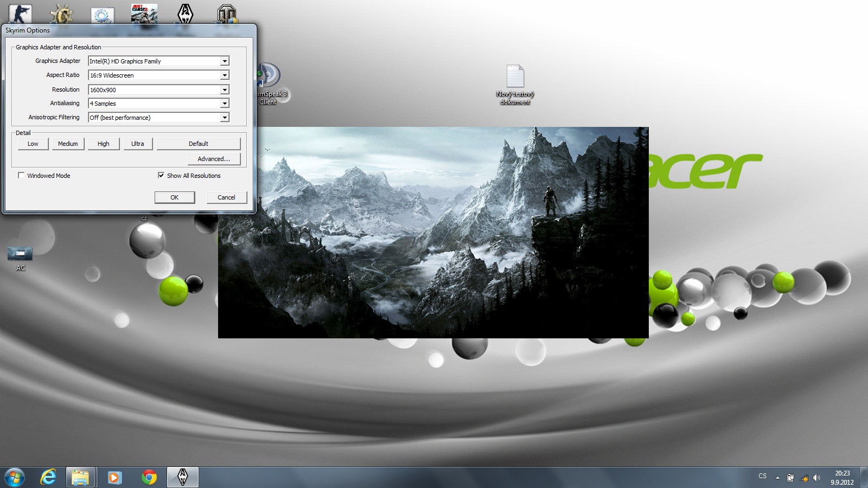Uncheck Show All Resolutions
This screenshot has height=488, width=868.
161,175
